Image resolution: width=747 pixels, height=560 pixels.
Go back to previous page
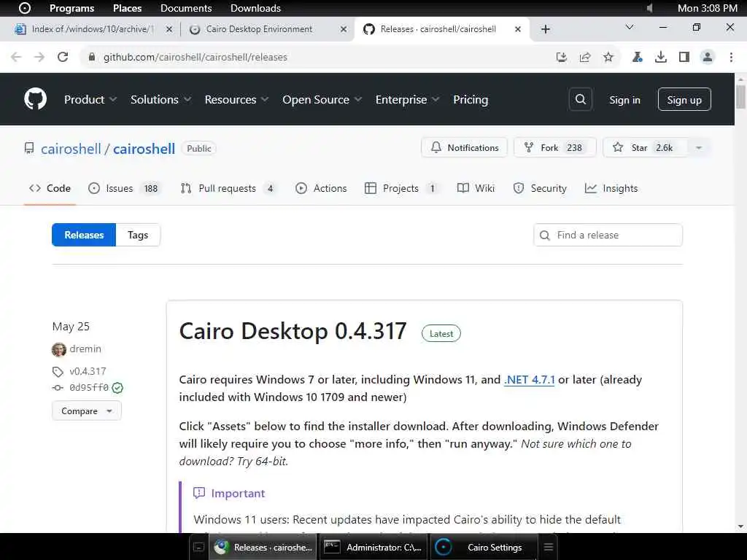16,57
